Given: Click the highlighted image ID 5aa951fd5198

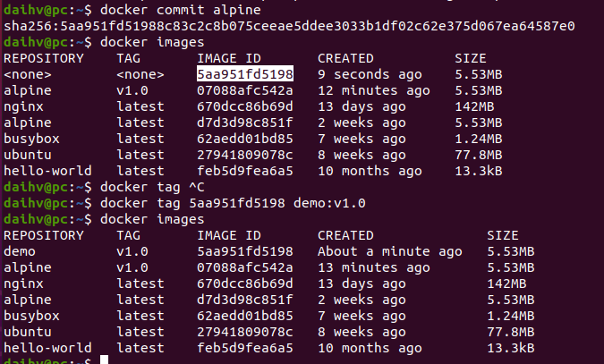Looking at the screenshot, I should [x=244, y=73].
